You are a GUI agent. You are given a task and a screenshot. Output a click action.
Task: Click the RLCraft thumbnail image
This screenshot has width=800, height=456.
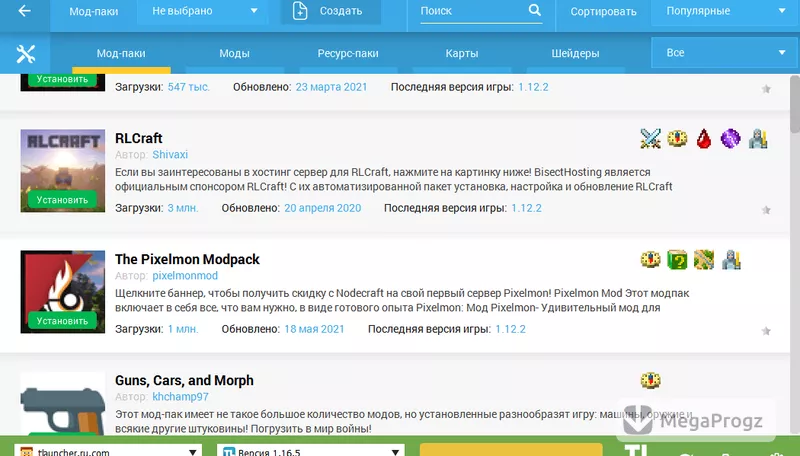pos(62,170)
